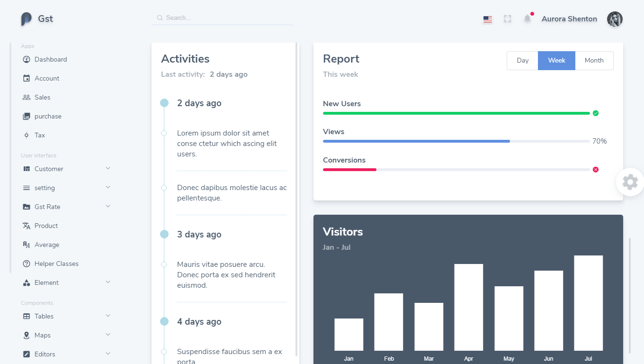This screenshot has height=364, width=644.
Task: Select the Week report view
Action: point(557,61)
